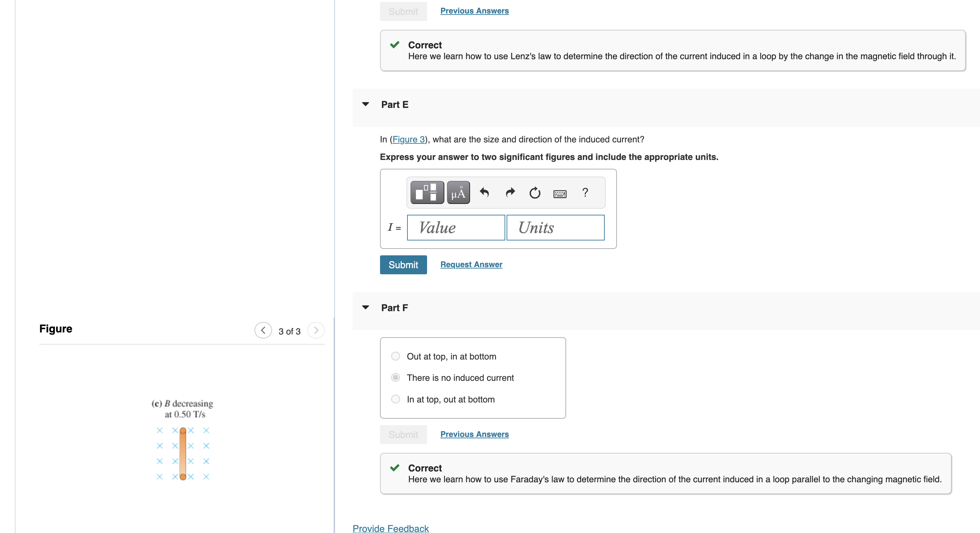This screenshot has height=533, width=980.
Task: Select 'In at top, out at bottom'
Action: (x=395, y=399)
